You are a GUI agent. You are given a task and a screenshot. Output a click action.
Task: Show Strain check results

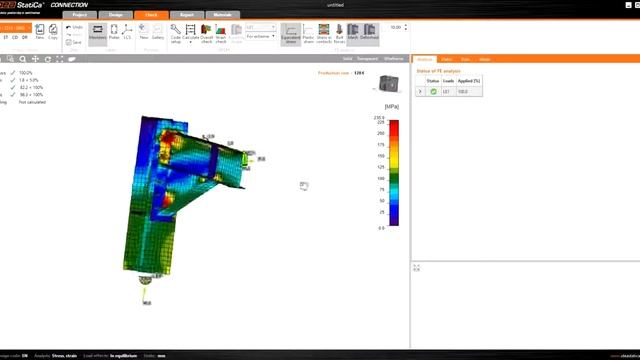point(221,33)
